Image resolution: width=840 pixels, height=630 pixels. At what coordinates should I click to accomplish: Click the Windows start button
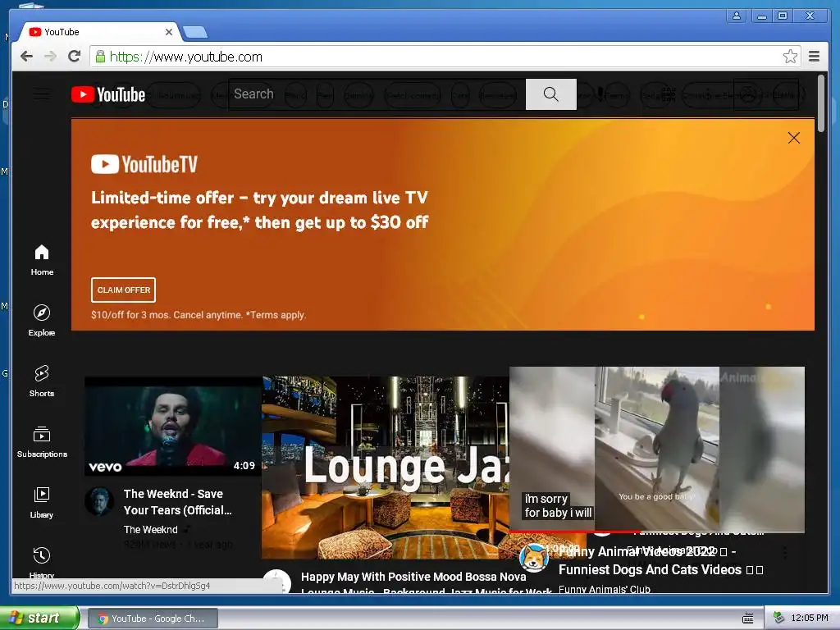[x=39, y=618]
